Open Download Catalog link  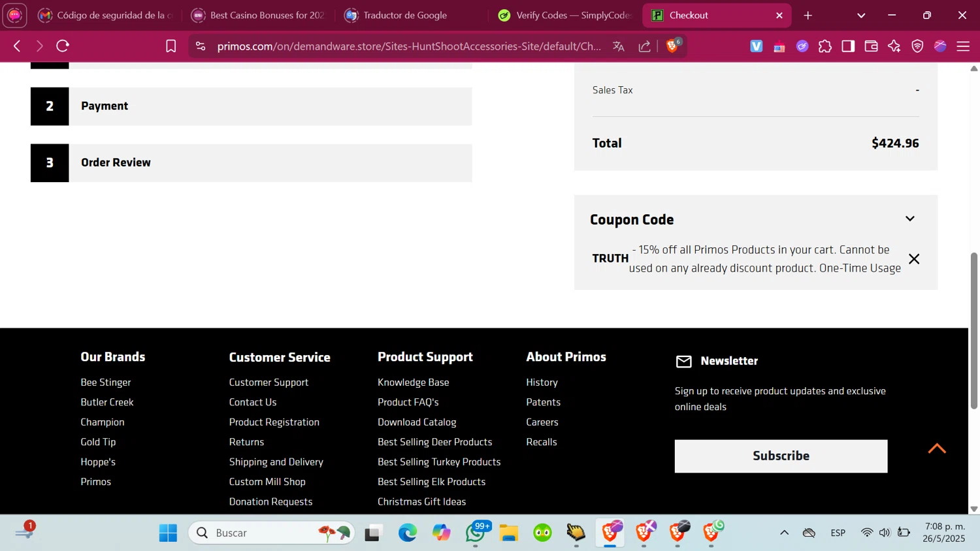tap(417, 422)
